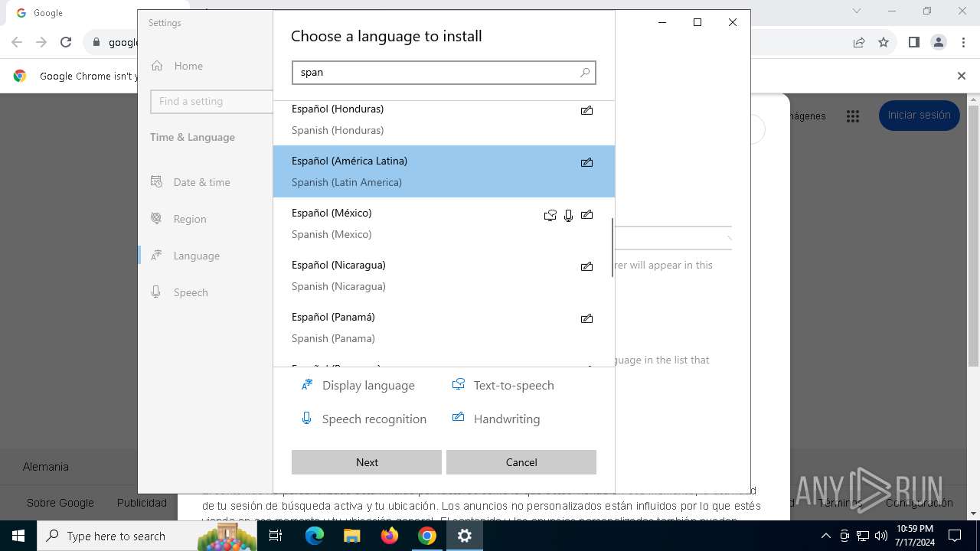Click handwriting icon on Español (México) row

tap(586, 214)
